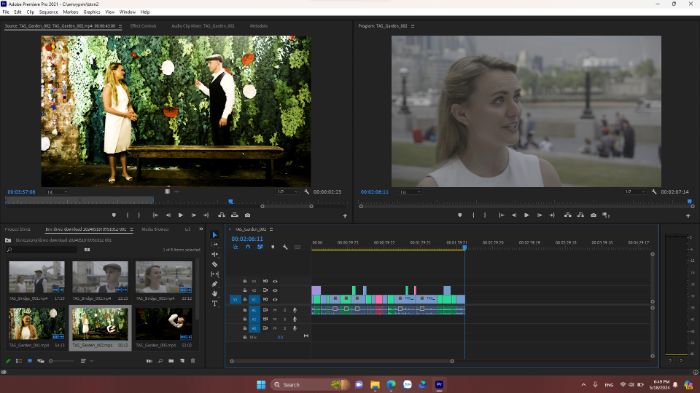Image resolution: width=700 pixels, height=393 pixels.
Task: Select the Razor tool
Action: click(x=215, y=264)
